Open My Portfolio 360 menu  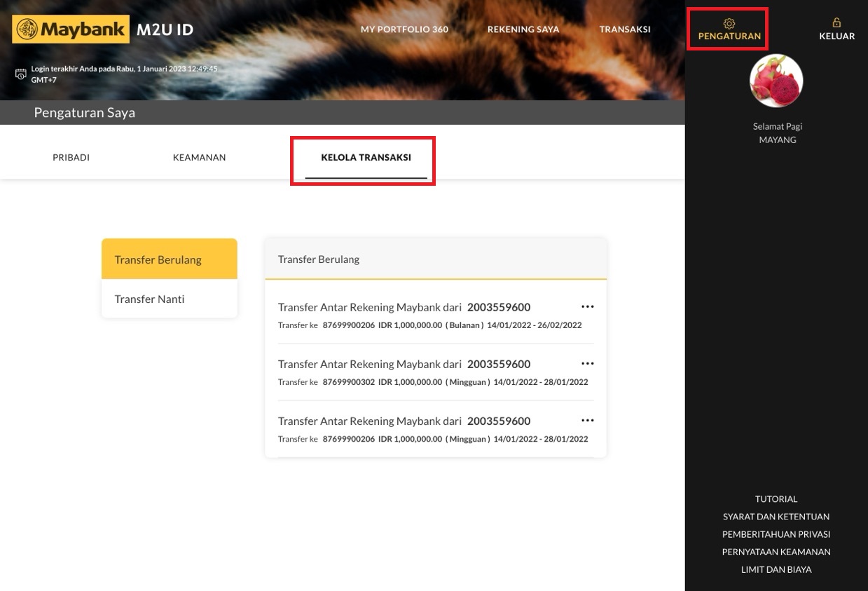(x=404, y=29)
